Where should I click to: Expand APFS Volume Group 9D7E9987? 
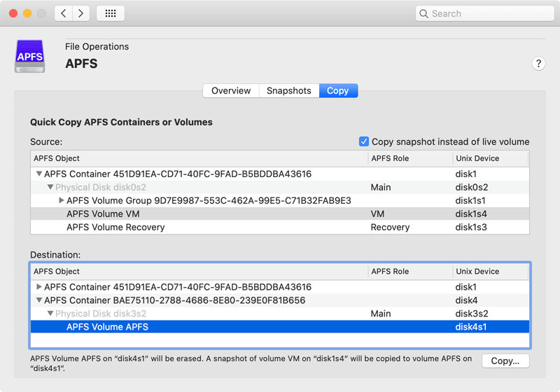tap(62, 200)
